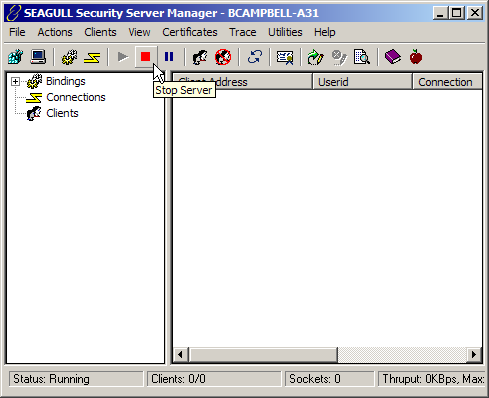Click the purple book help icon

point(393,57)
